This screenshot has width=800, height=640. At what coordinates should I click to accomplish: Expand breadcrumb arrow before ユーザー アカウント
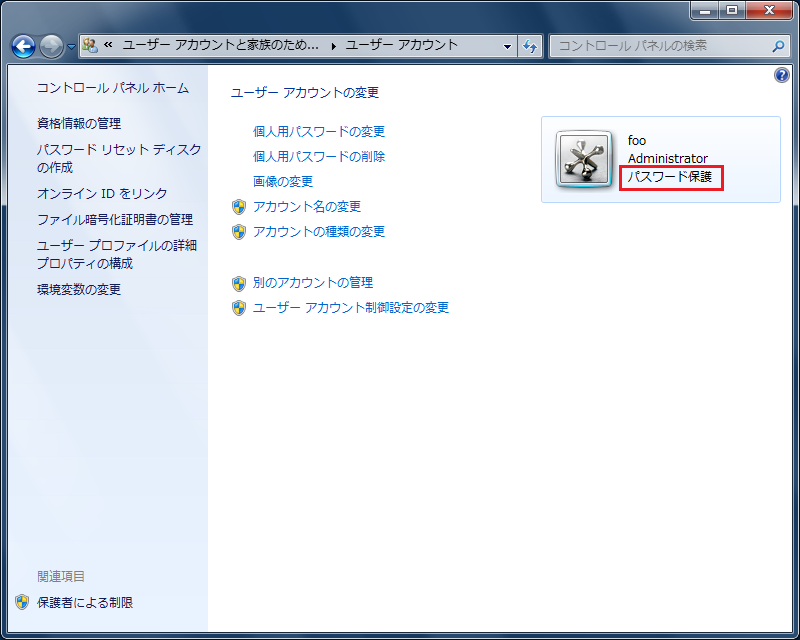pos(334,46)
